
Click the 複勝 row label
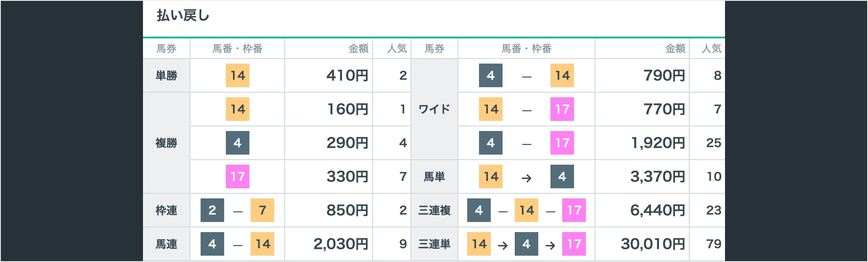tap(166, 143)
